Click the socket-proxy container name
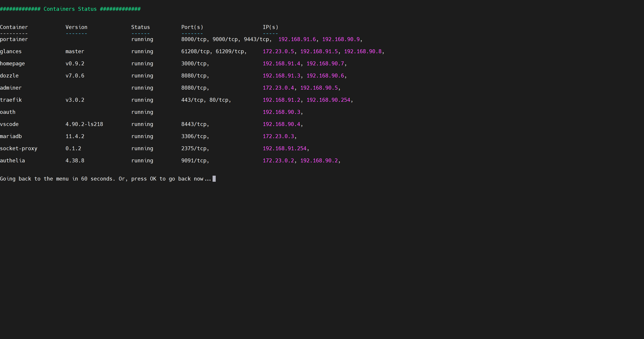Image resolution: width=644 pixels, height=339 pixels. click(19, 148)
